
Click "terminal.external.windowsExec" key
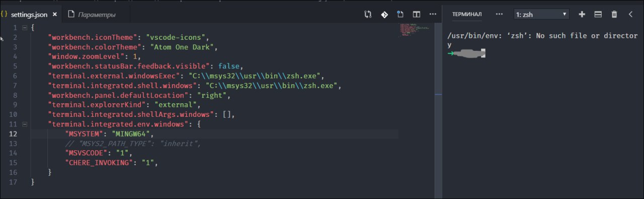[x=115, y=76]
